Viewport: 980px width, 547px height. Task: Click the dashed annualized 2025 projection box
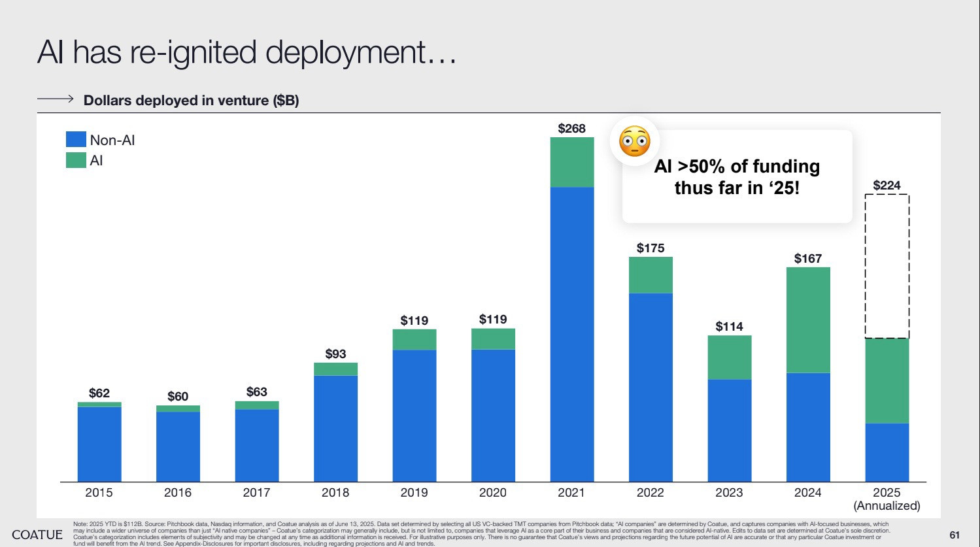click(x=887, y=266)
